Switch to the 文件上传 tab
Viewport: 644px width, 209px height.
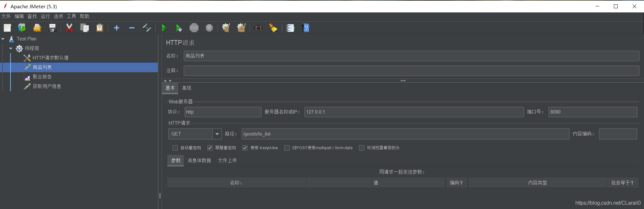click(227, 161)
